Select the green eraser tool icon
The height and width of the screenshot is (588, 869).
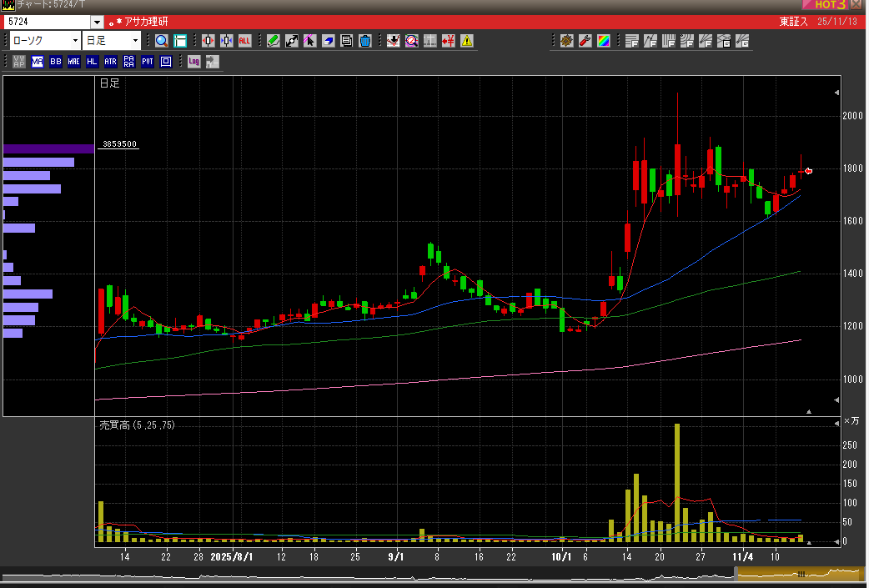tap(273, 40)
